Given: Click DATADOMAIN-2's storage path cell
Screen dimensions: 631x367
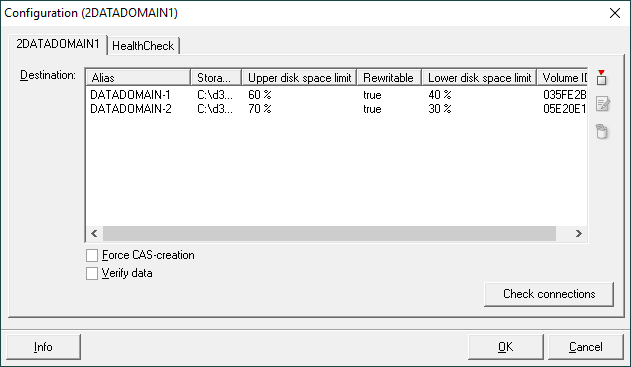Looking at the screenshot, I should tap(215, 109).
